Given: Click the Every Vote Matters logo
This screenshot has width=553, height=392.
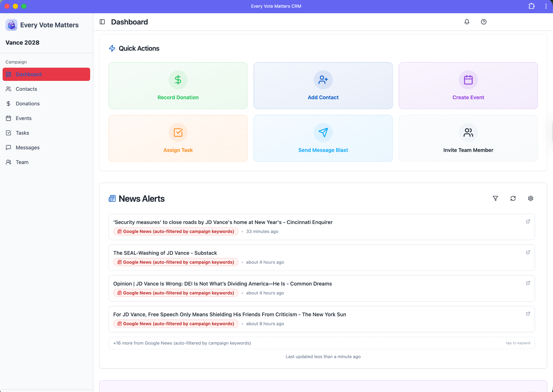Looking at the screenshot, I should click(x=11, y=25).
